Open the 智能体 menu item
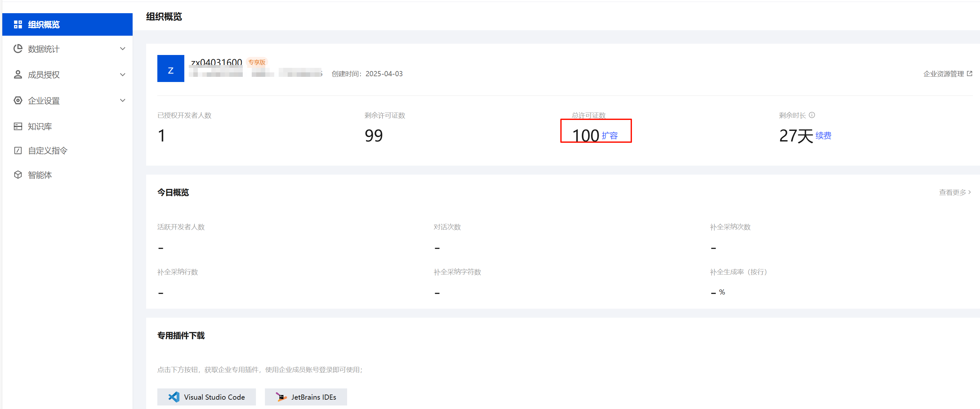This screenshot has width=980, height=409. (x=40, y=175)
